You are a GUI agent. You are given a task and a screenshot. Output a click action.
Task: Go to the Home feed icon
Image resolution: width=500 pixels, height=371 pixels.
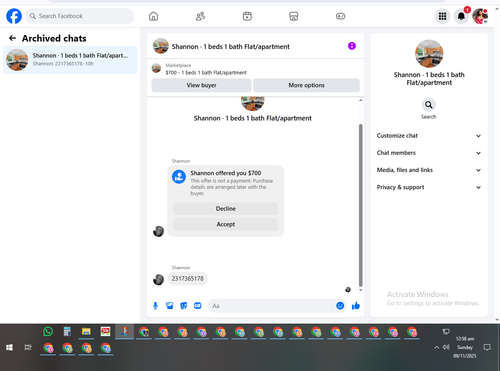153,16
